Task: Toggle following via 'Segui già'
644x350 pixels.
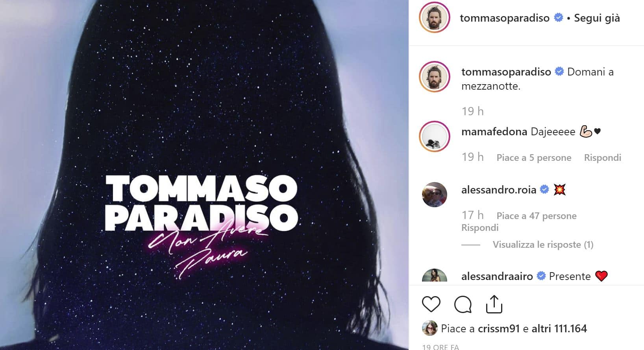Action: pos(597,18)
